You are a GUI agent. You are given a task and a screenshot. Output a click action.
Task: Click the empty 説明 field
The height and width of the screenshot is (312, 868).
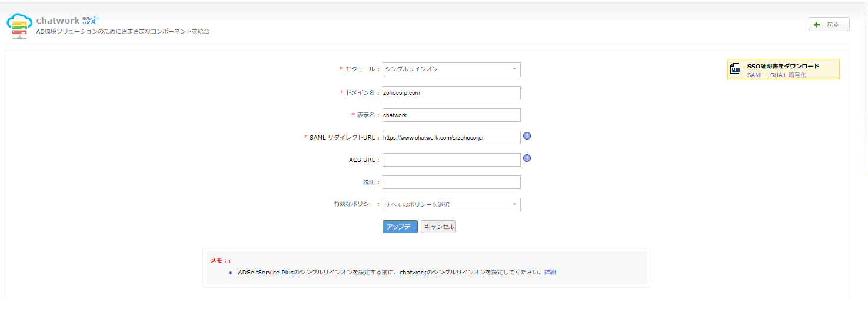point(451,182)
